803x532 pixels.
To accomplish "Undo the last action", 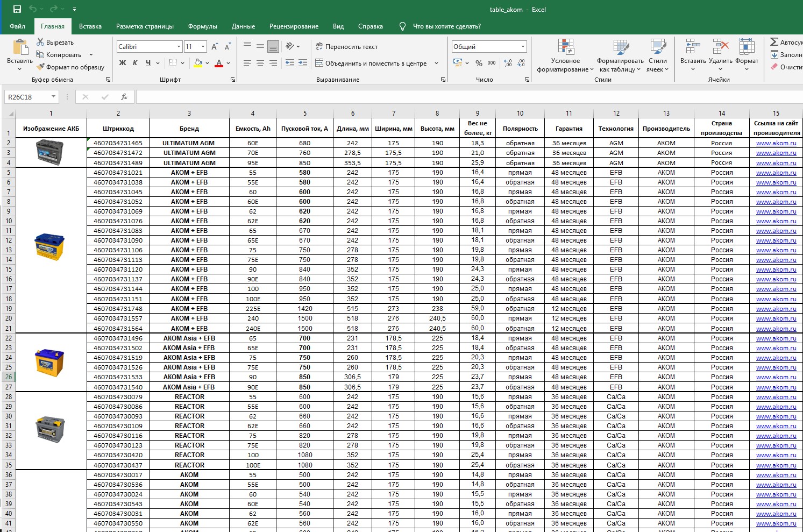I will (33, 9).
